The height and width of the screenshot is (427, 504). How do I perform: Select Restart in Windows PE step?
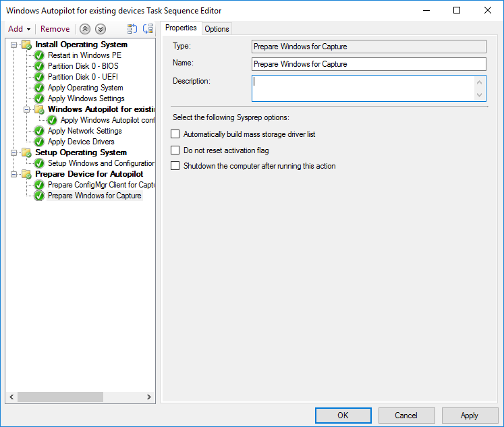[84, 55]
